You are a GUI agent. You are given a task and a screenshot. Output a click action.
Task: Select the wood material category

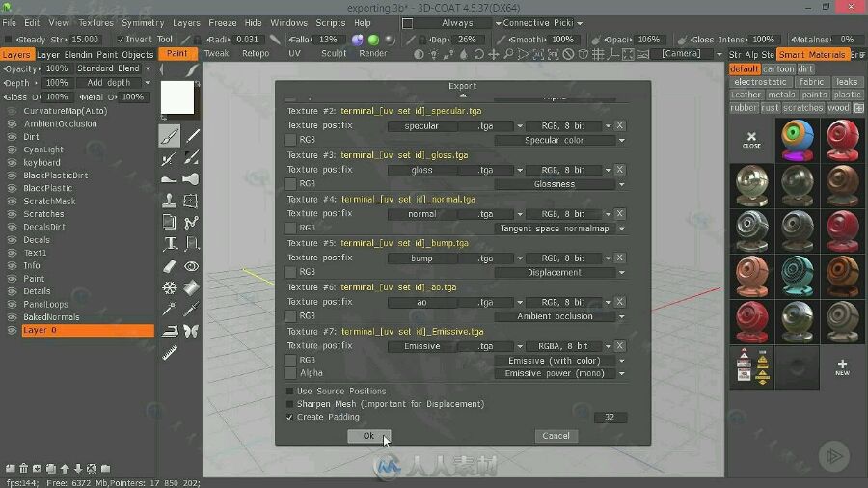(838, 108)
